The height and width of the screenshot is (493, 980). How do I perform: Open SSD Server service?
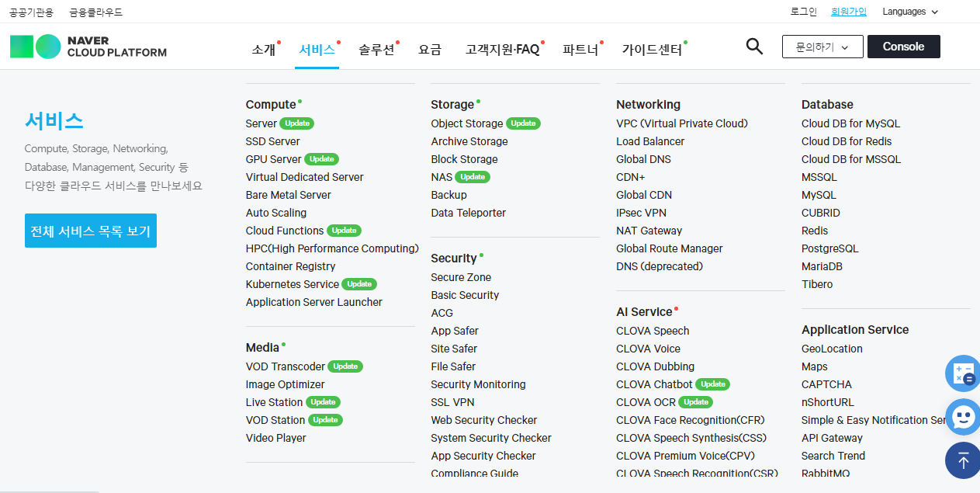[x=273, y=141]
